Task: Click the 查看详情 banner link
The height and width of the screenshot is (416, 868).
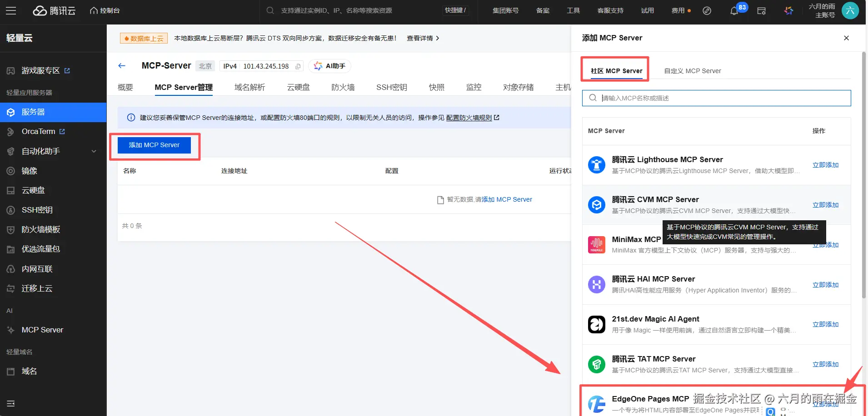Action: (x=423, y=38)
